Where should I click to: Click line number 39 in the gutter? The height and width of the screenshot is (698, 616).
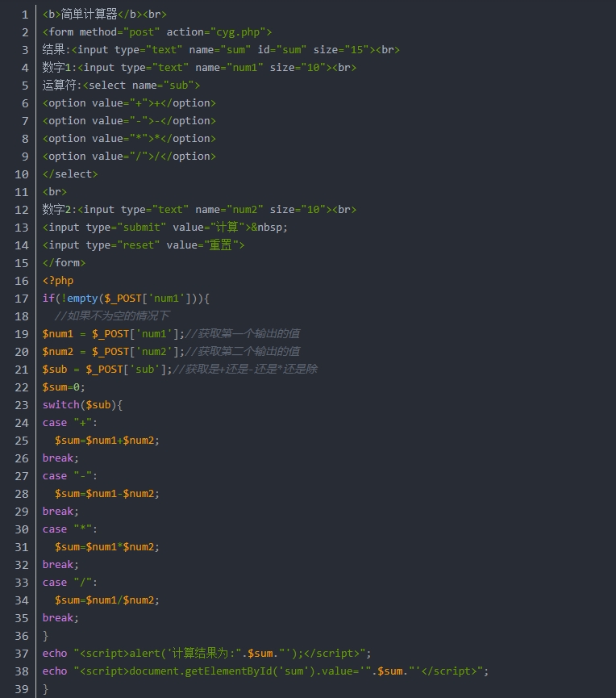[x=21, y=688]
